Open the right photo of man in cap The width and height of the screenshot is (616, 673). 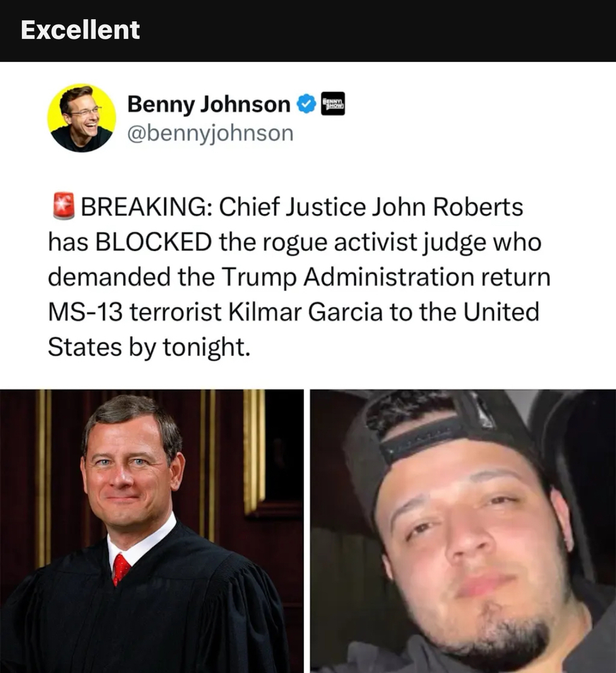pos(463,531)
